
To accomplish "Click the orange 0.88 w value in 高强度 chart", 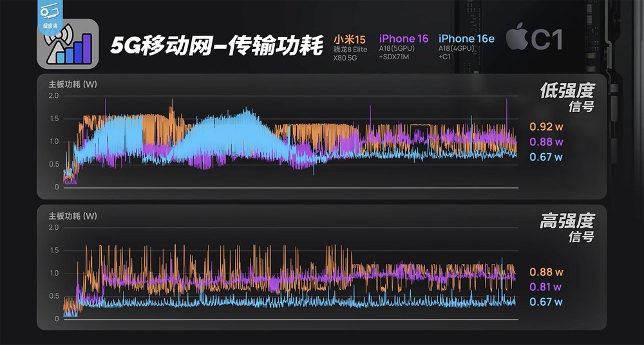I will click(546, 272).
